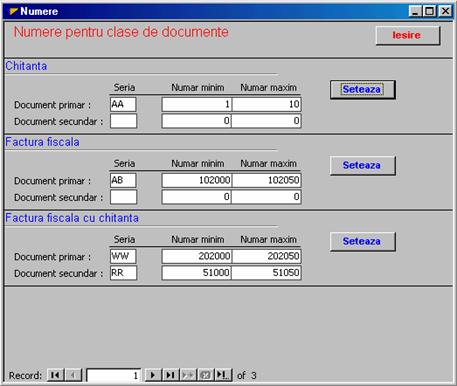Advance to the next record
The width and height of the screenshot is (457, 386).
tap(153, 375)
